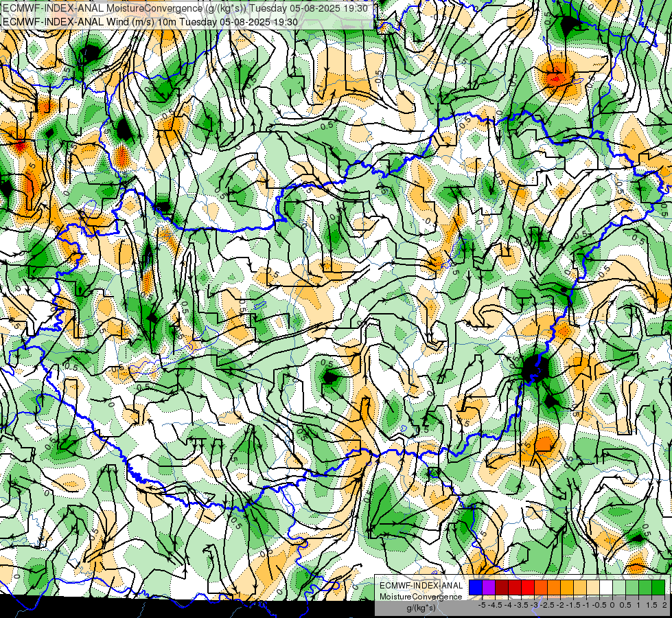Click ECMWF-INDEX-ANAL label in the legend box
672x618 pixels.
tap(421, 586)
